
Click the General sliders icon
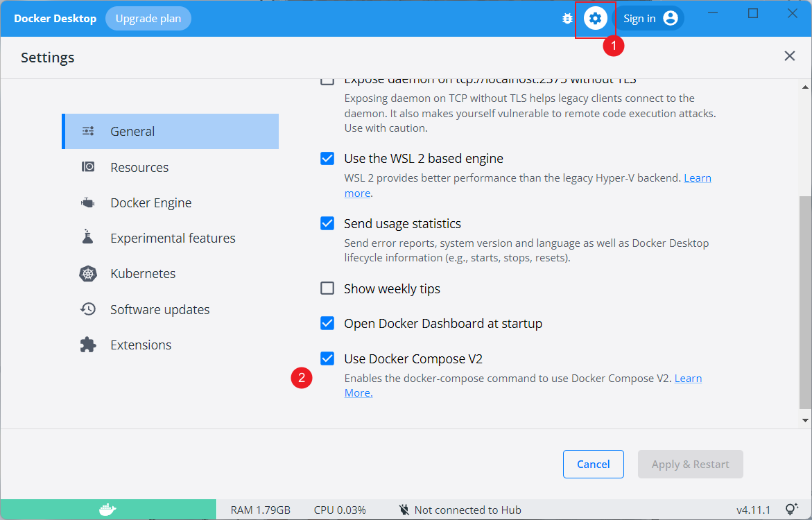(x=88, y=131)
